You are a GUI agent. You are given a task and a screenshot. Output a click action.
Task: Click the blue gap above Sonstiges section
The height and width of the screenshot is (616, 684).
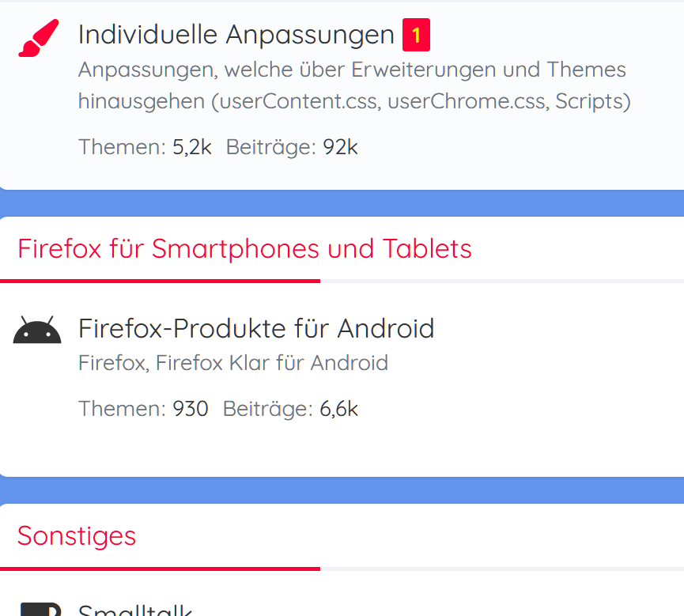click(x=342, y=490)
